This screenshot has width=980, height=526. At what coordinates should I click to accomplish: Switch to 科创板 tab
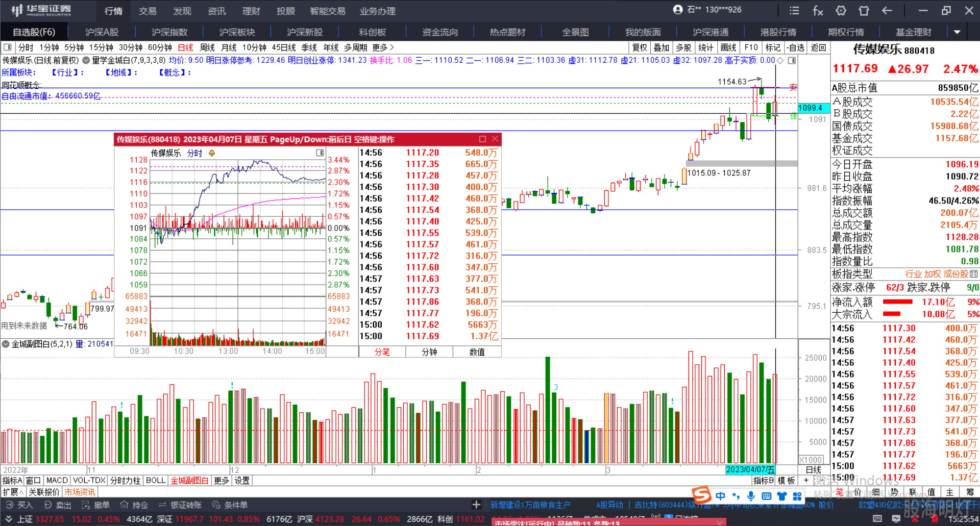pyautogui.click(x=372, y=32)
